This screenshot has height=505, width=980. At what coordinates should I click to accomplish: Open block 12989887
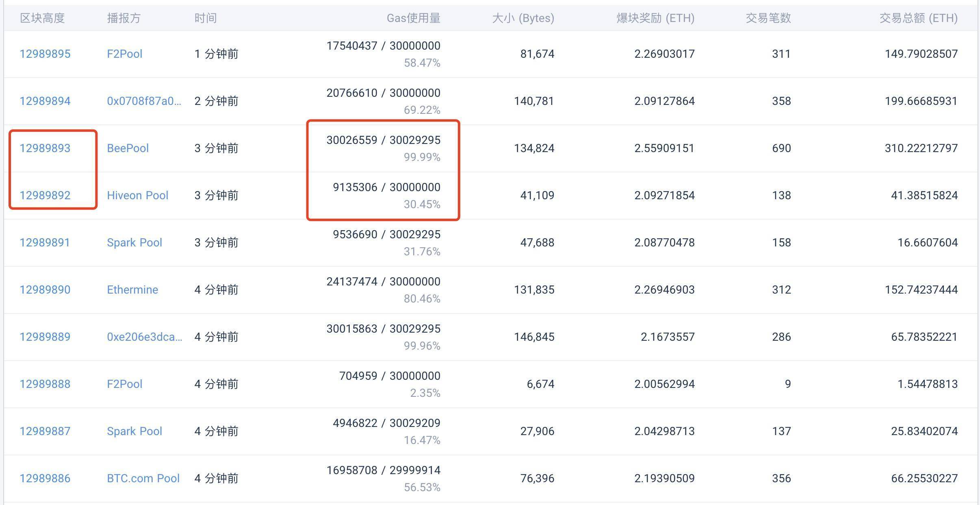click(45, 431)
